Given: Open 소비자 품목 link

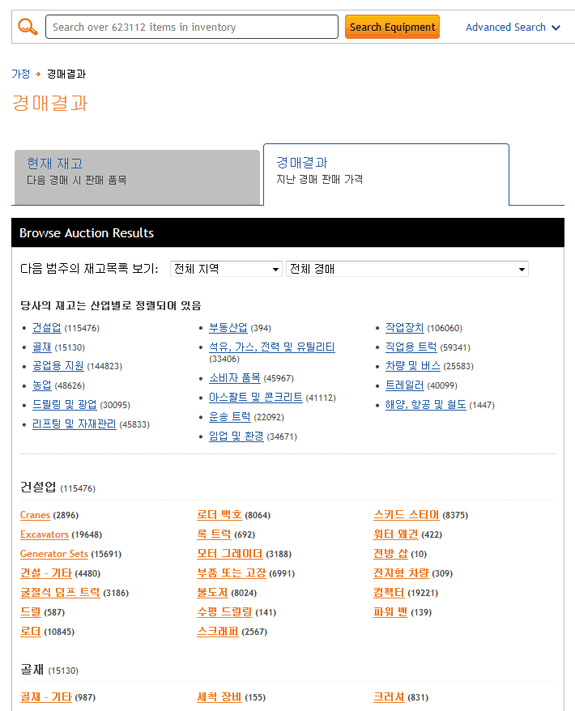Looking at the screenshot, I should [x=234, y=378].
